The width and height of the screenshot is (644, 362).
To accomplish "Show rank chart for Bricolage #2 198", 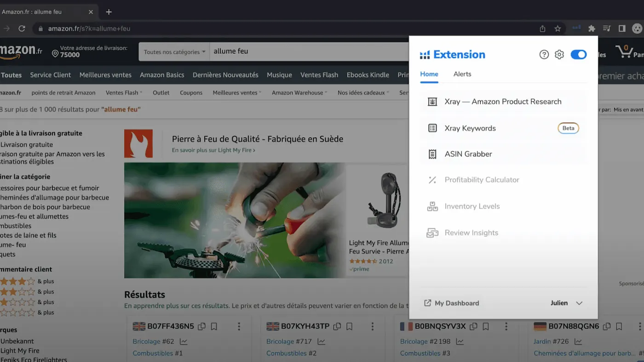I will (x=460, y=342).
